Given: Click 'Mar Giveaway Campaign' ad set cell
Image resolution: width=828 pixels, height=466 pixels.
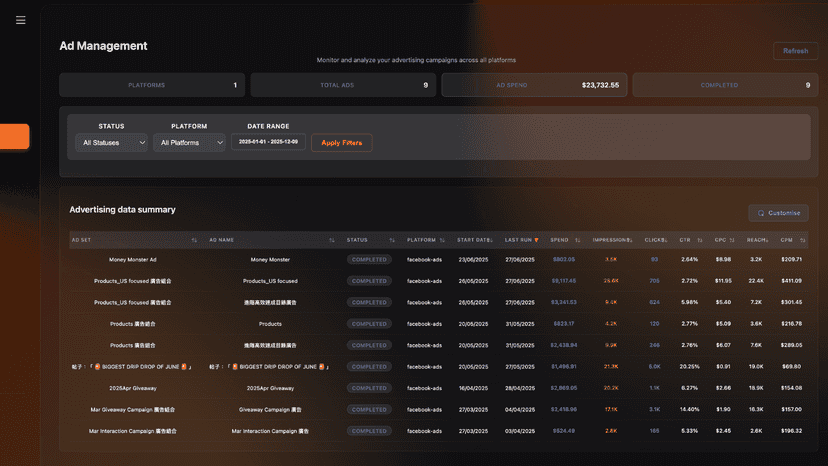Looking at the screenshot, I should 133,409.
